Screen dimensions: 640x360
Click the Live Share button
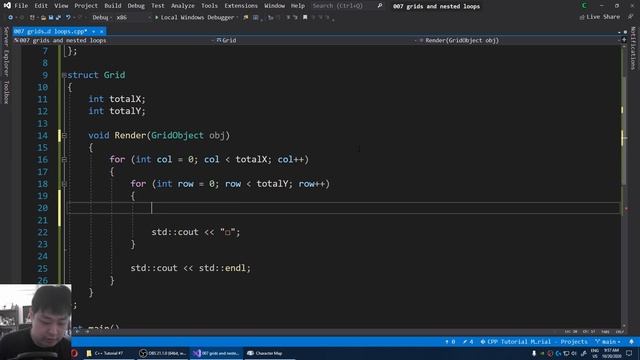coord(600,17)
